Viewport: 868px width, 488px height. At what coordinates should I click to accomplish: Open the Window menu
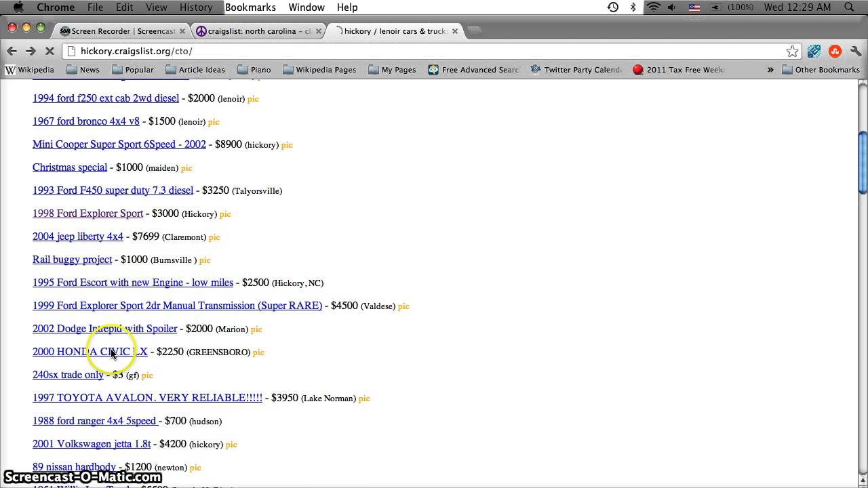click(307, 7)
